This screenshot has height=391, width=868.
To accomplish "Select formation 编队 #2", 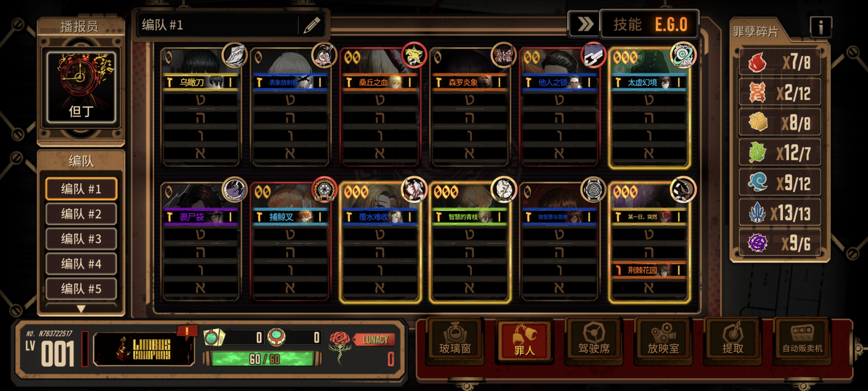I will [81, 214].
